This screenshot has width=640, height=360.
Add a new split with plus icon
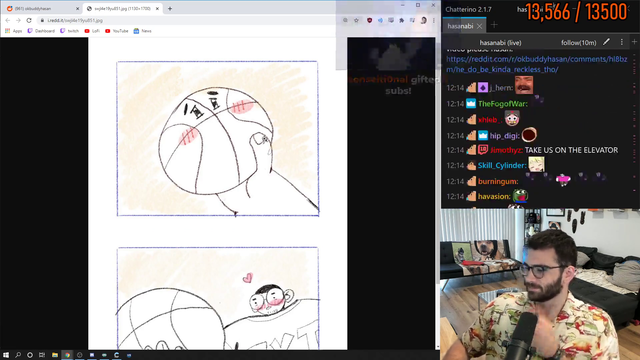[634, 42]
